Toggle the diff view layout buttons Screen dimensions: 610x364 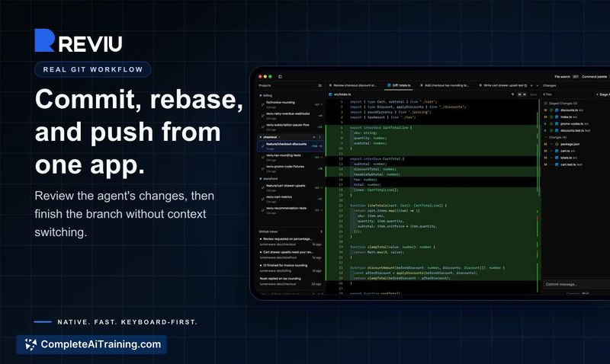tap(522, 94)
